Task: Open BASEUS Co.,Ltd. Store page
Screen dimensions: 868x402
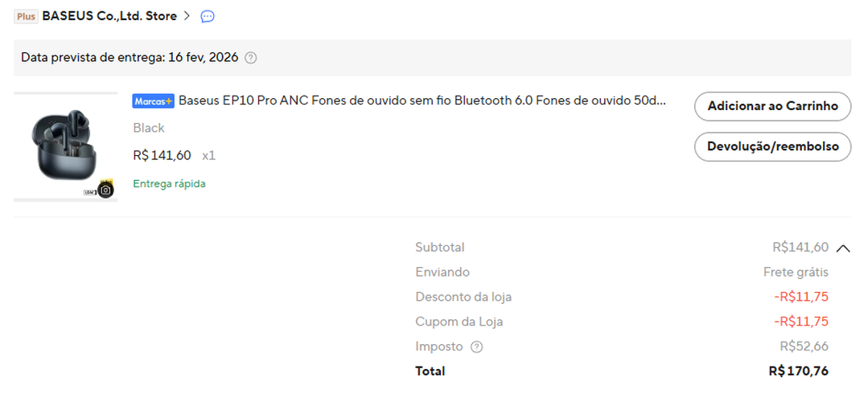Action: (x=109, y=16)
